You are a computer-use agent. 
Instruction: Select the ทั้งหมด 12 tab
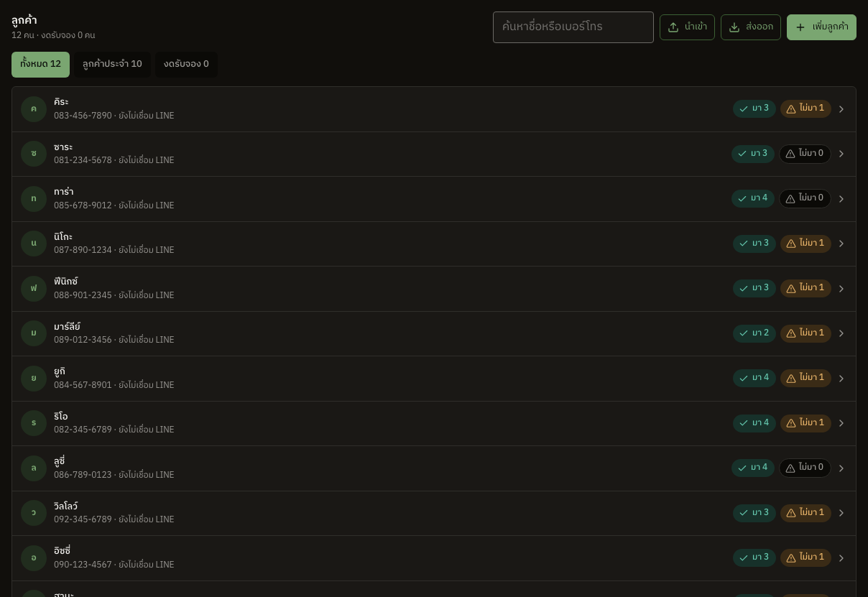40,65
